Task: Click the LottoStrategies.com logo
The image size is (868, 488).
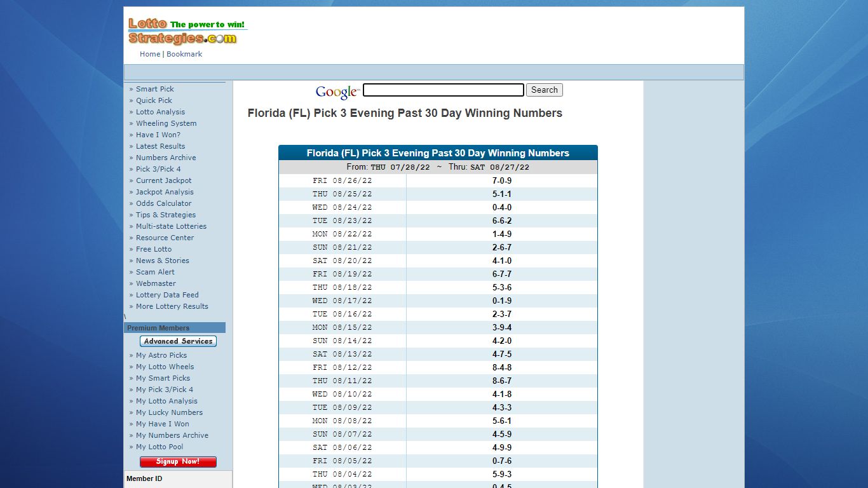Action: pos(187,32)
